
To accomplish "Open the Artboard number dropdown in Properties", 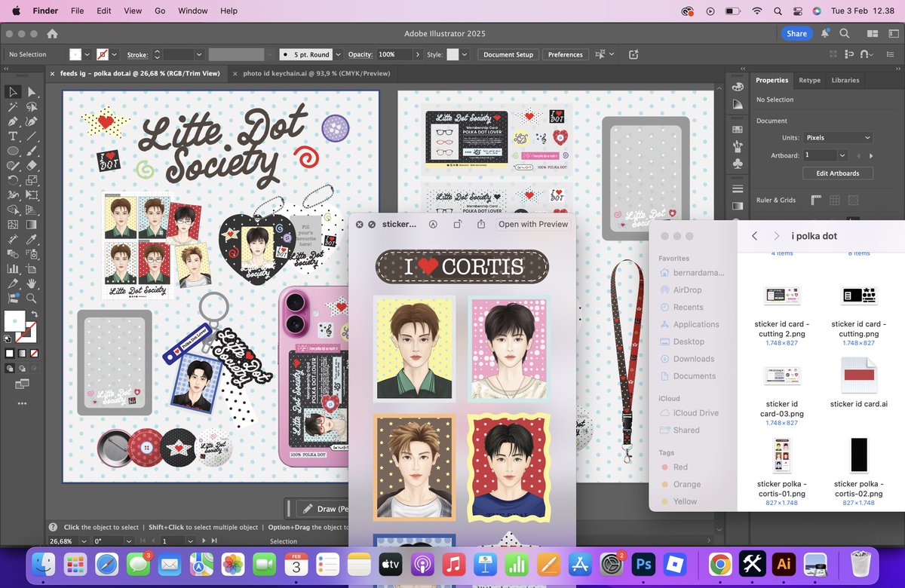I will 842,155.
